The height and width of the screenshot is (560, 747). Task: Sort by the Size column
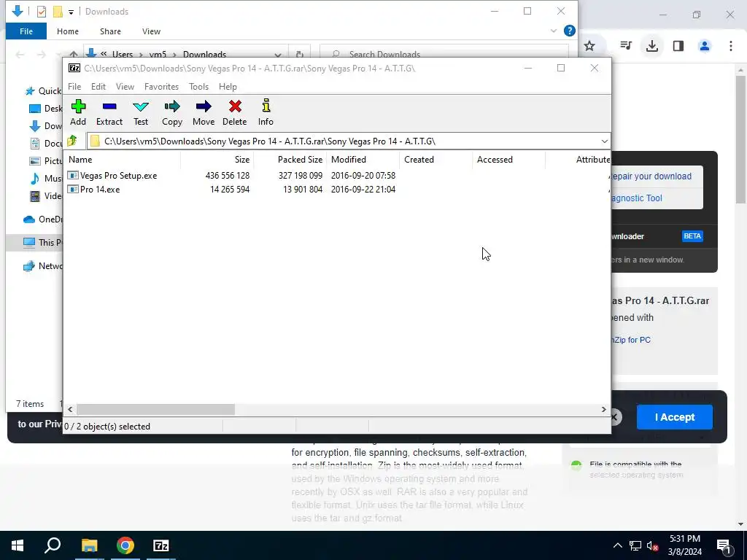click(217, 160)
